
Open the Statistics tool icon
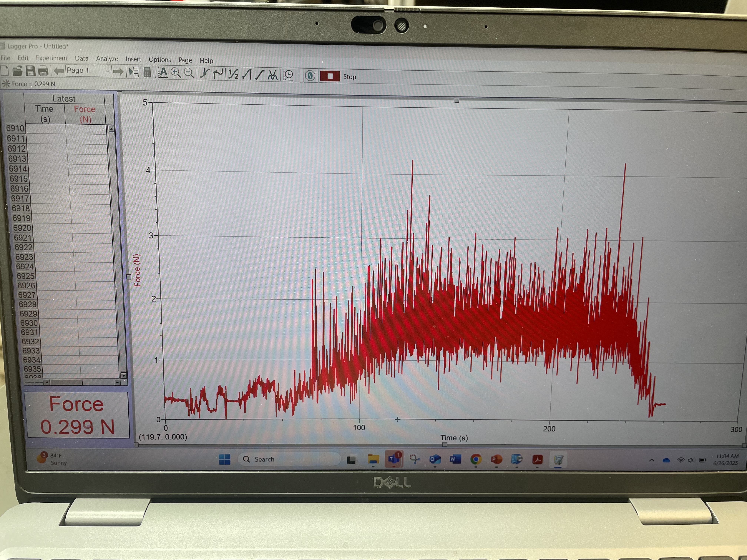coord(233,74)
